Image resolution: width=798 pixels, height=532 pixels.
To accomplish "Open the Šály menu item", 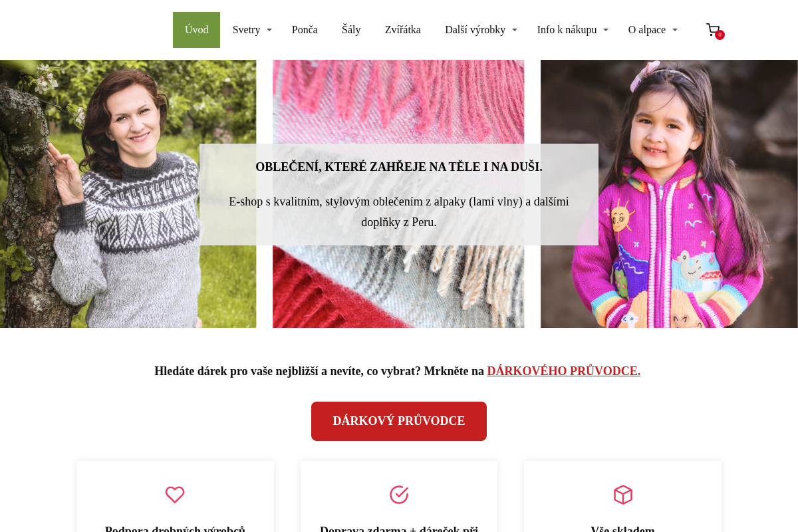I will coord(351,30).
